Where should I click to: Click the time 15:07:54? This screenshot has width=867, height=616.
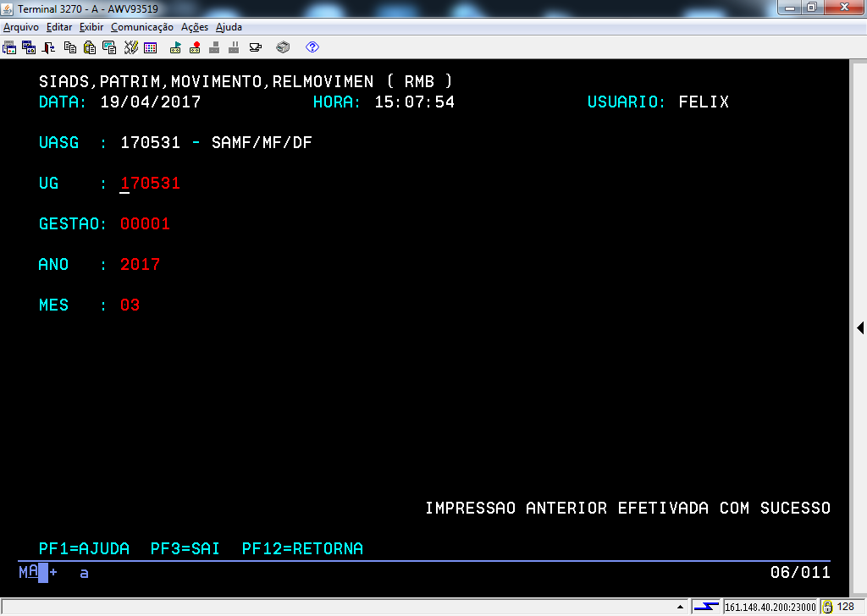tap(415, 102)
